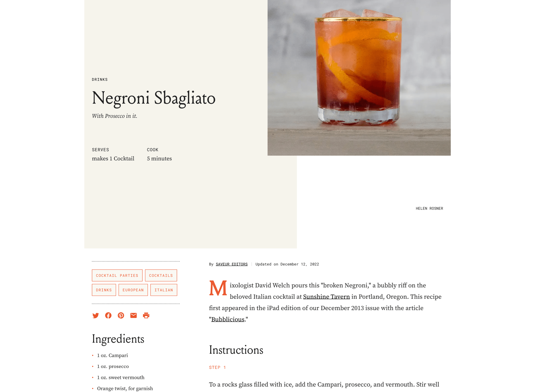Expand the Instructions section
Screen dimensions: 535x392
point(237,350)
